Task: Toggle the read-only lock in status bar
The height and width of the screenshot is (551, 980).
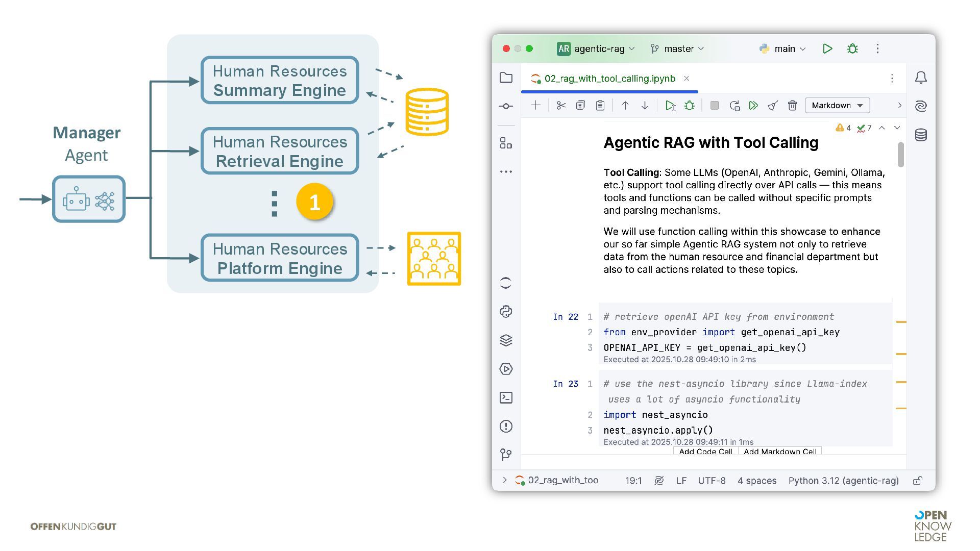Action: [x=917, y=481]
